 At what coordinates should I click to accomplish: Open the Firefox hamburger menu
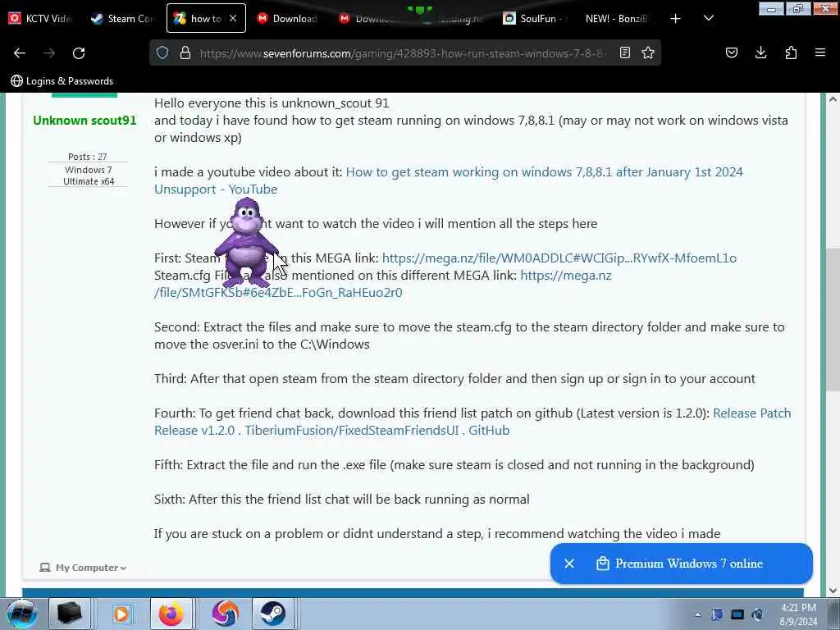point(820,52)
